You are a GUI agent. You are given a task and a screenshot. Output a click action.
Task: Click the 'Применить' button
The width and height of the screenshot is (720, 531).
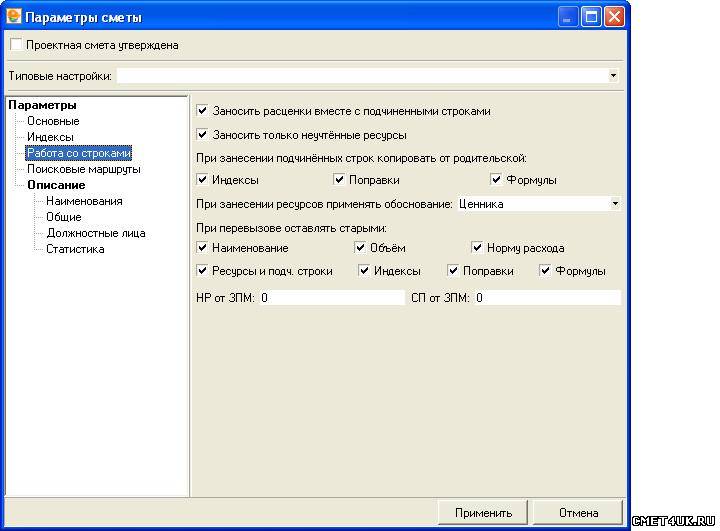(x=483, y=513)
